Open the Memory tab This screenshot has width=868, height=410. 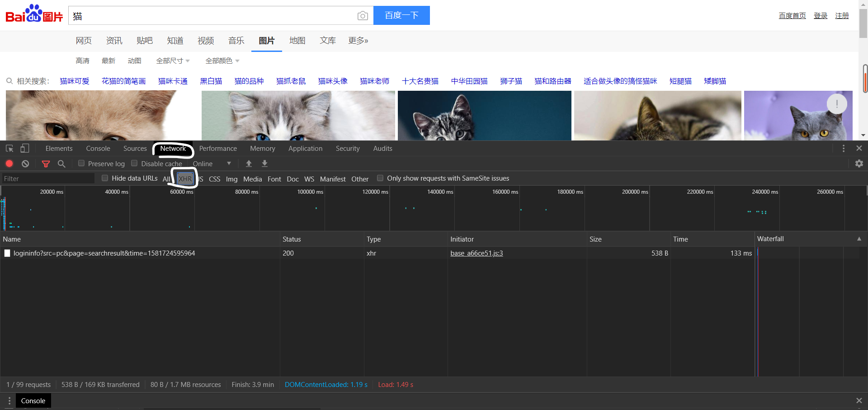263,148
